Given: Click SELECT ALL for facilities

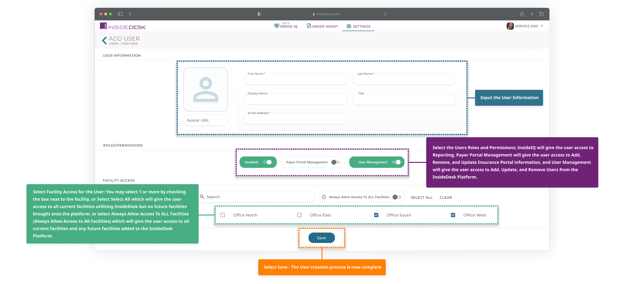Looking at the screenshot, I should tap(422, 197).
